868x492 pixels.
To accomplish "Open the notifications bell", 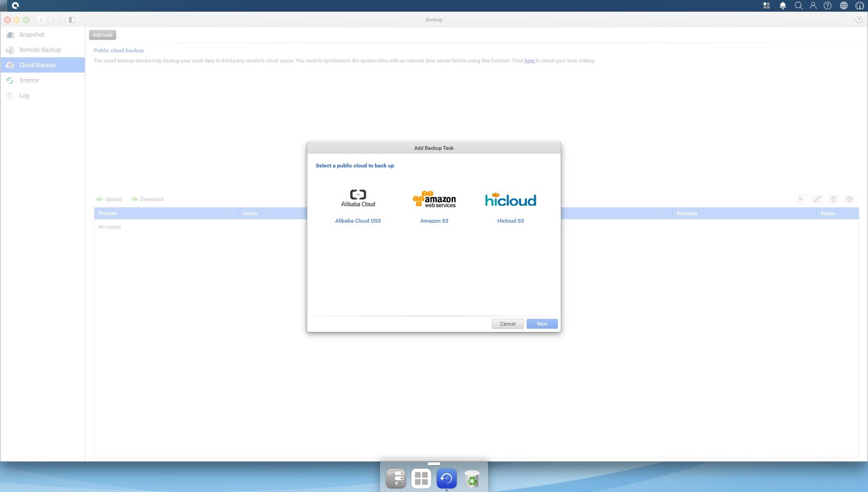I will click(x=783, y=6).
